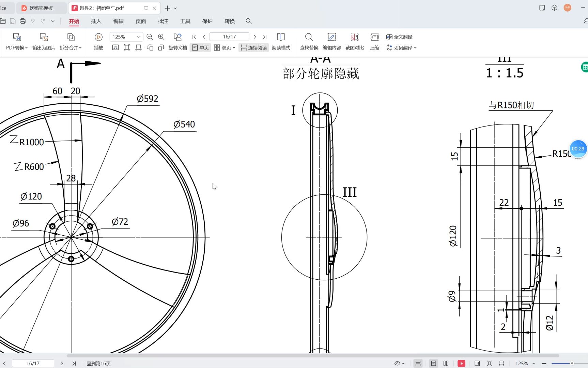Viewport: 588px width, 368px height.
Task: Click the 00:29 recording timer bubble
Action: 578,149
